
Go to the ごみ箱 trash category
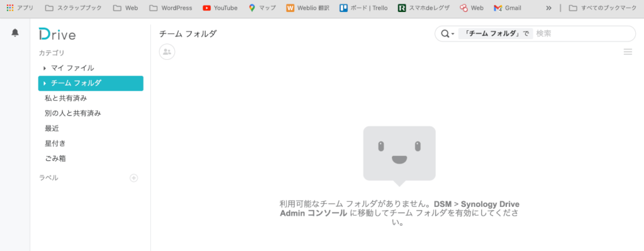point(55,159)
